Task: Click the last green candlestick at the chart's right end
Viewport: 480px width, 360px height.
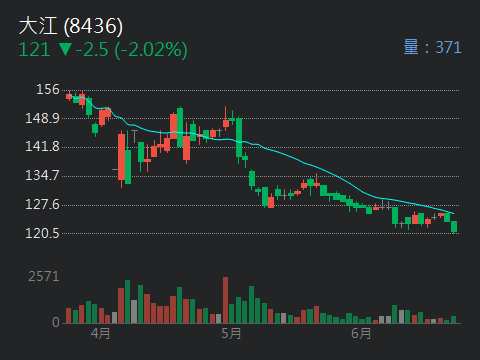Action: [454, 226]
